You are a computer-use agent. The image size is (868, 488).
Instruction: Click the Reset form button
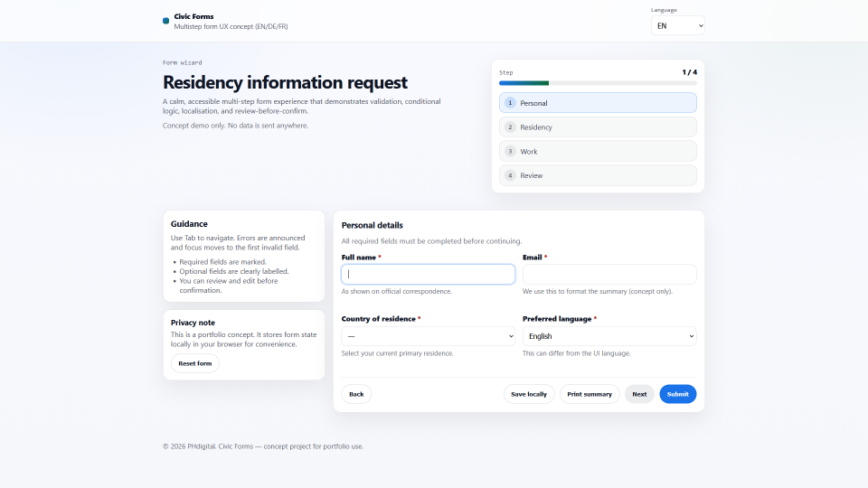[x=195, y=363]
